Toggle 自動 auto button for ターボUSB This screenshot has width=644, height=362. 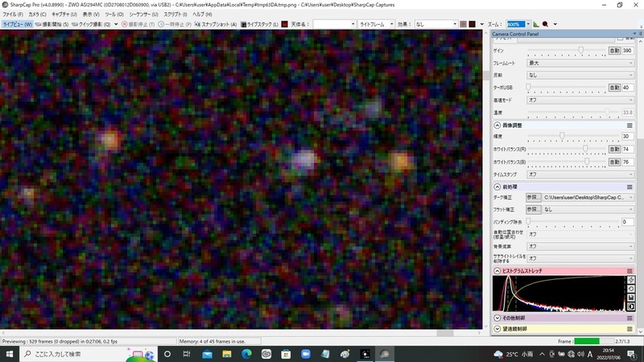[614, 88]
